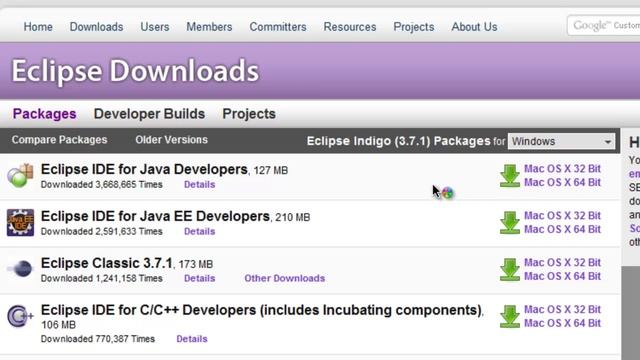Switch to the Projects tab below the banner
The width and height of the screenshot is (640, 360).
pyautogui.click(x=249, y=114)
